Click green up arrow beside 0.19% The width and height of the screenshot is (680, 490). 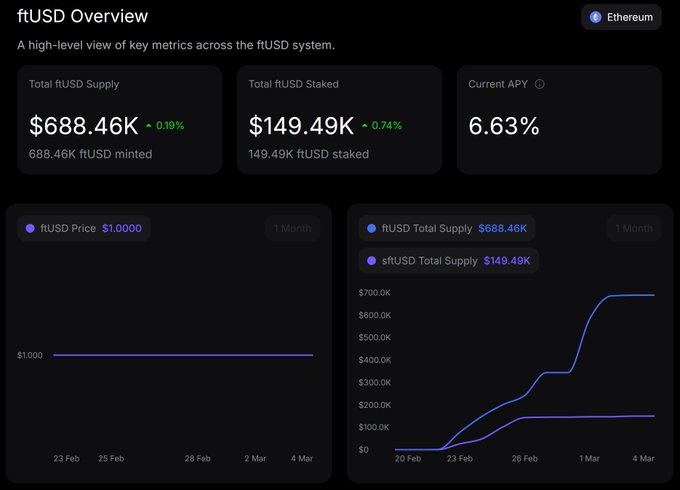149,126
